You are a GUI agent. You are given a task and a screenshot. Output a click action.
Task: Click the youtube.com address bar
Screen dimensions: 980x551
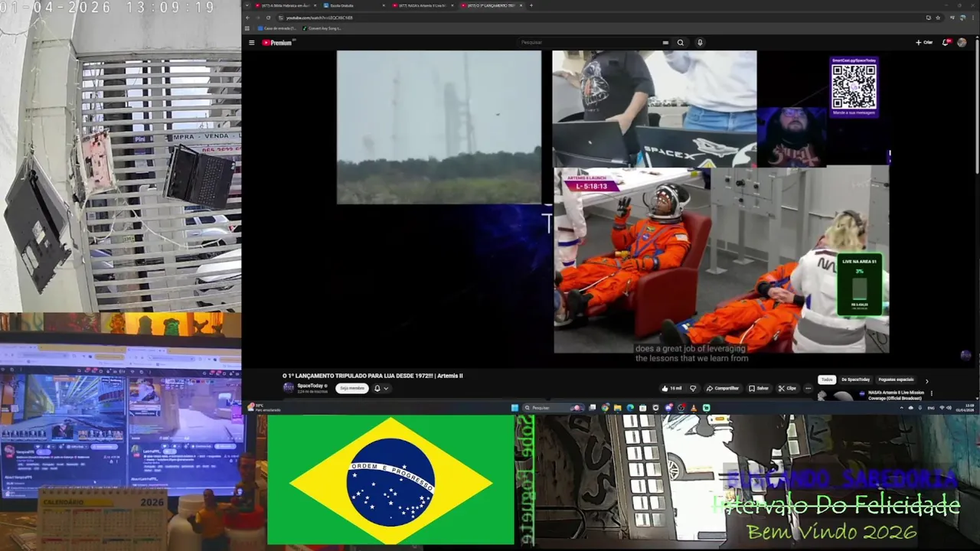(597, 18)
